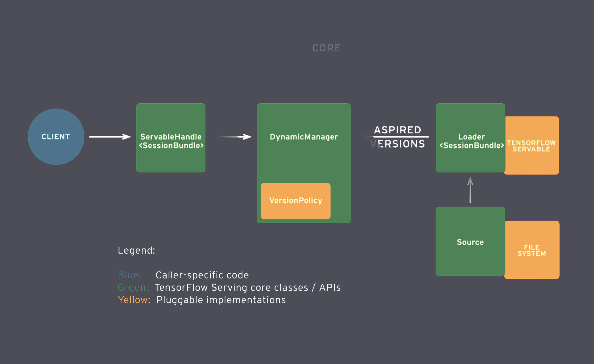Click the 'Yellow:' legend label

click(x=134, y=300)
